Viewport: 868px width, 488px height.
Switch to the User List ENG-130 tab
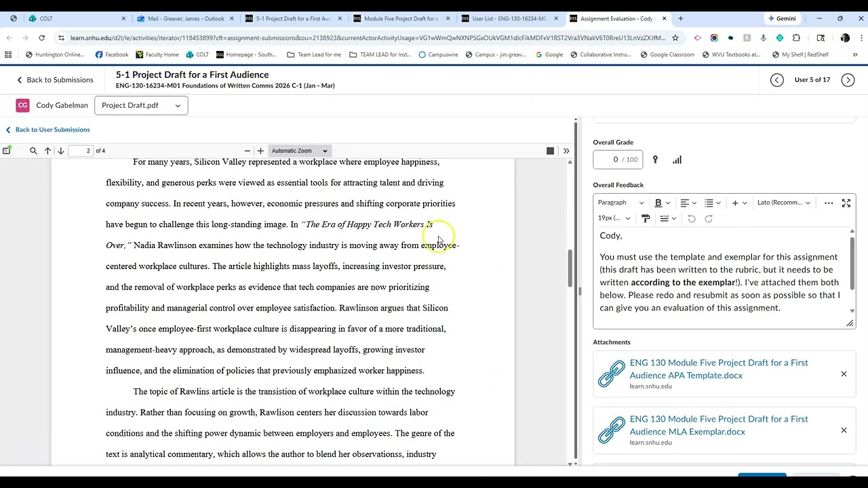click(509, 18)
